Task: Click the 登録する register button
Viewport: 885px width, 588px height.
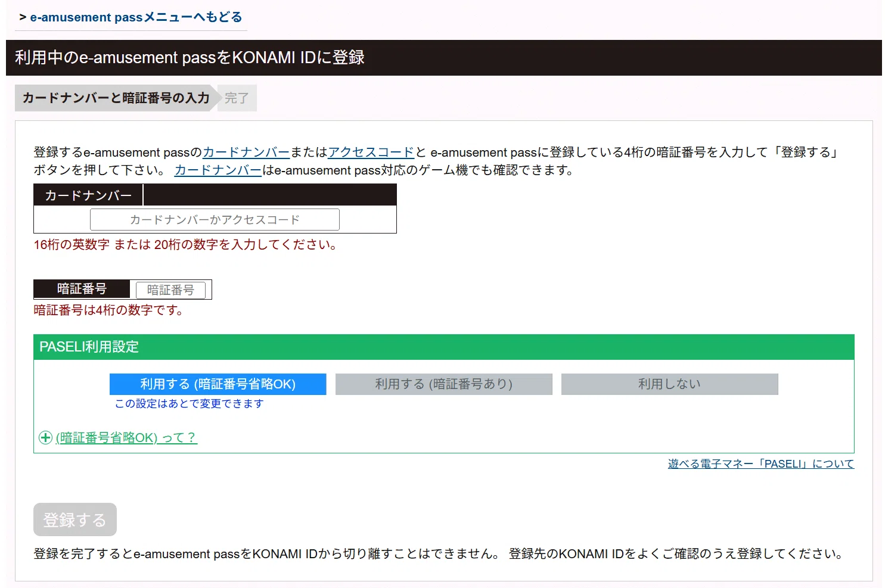Action: 75,519
